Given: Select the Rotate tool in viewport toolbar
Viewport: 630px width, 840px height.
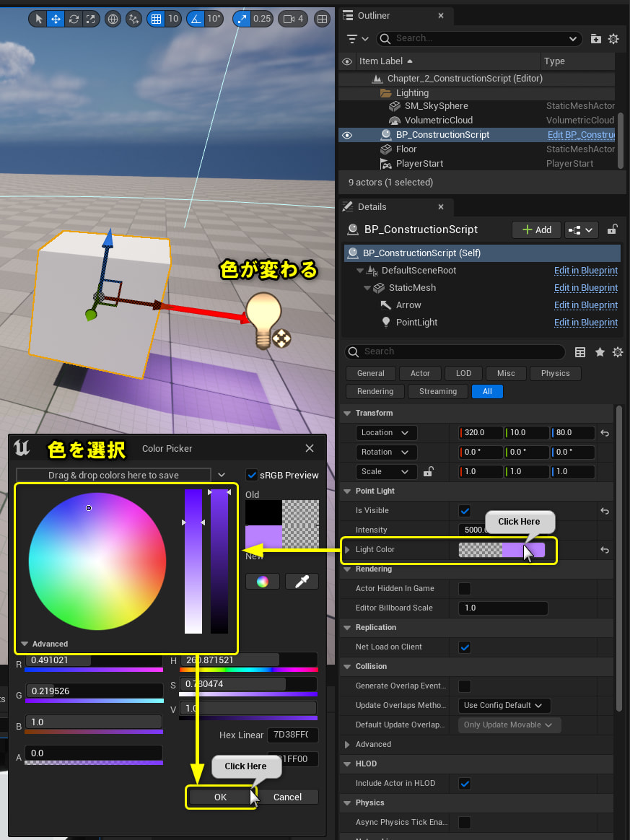Looking at the screenshot, I should tap(74, 19).
